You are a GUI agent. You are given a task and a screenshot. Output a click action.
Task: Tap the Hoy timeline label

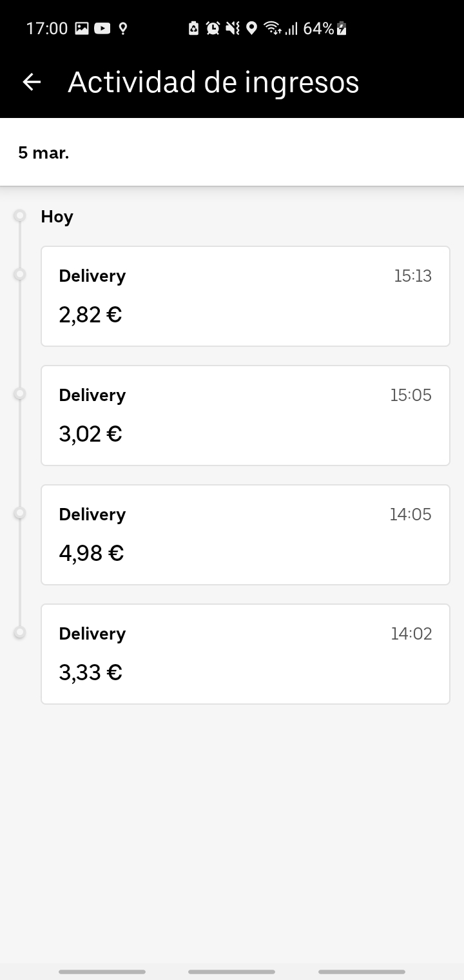click(57, 217)
